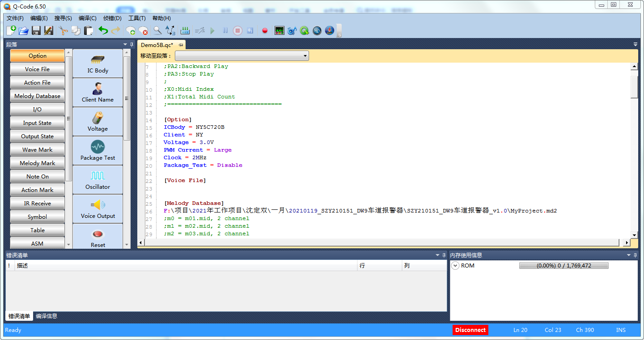Screen dimensions: 644x340
Task: Expand the ROM memory usage row
Action: coord(455,266)
